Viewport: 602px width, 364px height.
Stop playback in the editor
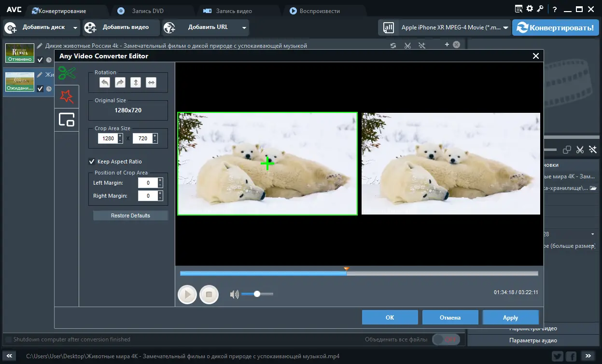tap(209, 294)
